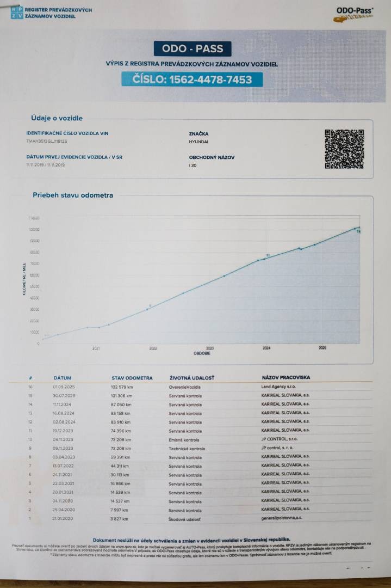The height and width of the screenshot is (588, 391).
Task: Select the date 16.08.2024
Action: 63,413
